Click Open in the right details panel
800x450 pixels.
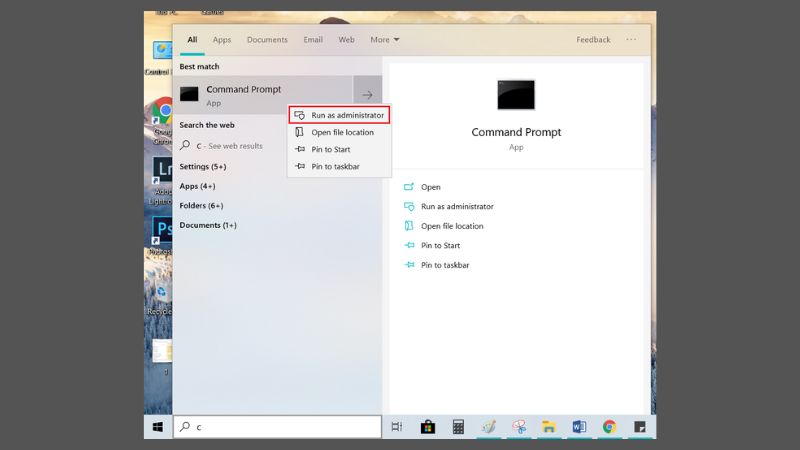click(x=431, y=187)
